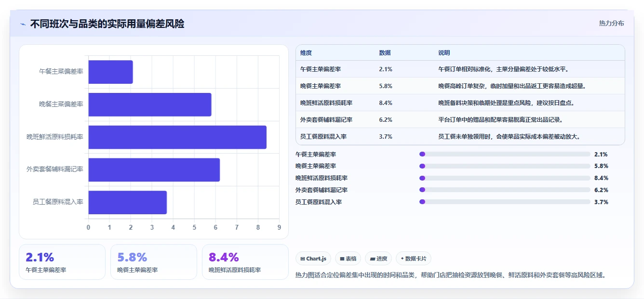The image size is (644, 299).
Task: Click the 晚班鲜活原料损耗率 bar in chart
Action: [x=177, y=137]
